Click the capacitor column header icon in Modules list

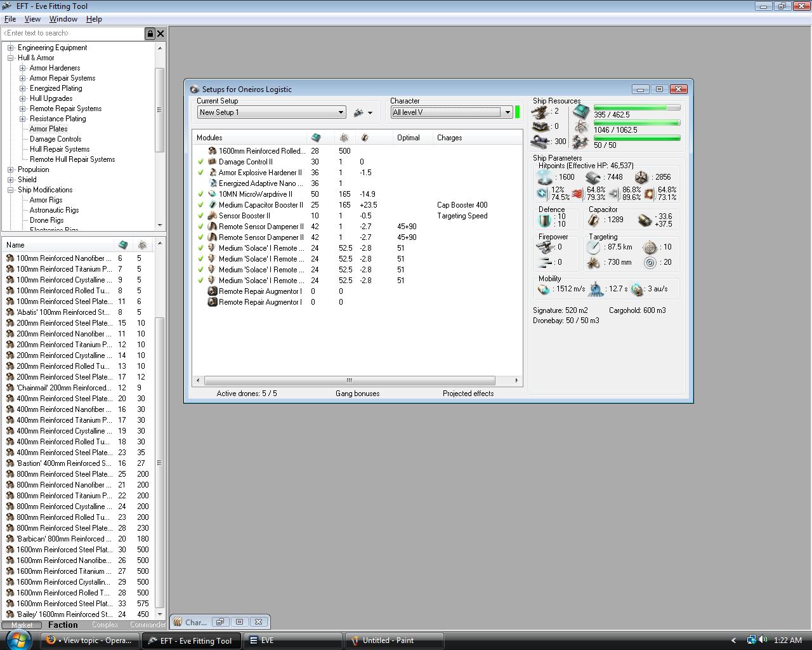click(365, 138)
